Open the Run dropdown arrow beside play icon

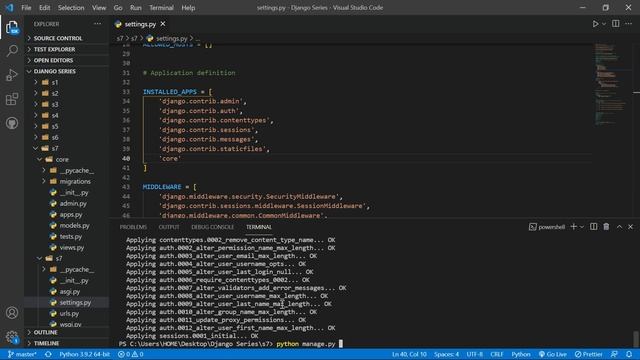click(604, 24)
